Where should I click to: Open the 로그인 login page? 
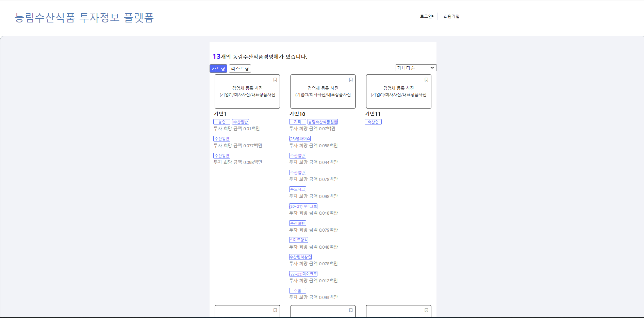pyautogui.click(x=426, y=16)
